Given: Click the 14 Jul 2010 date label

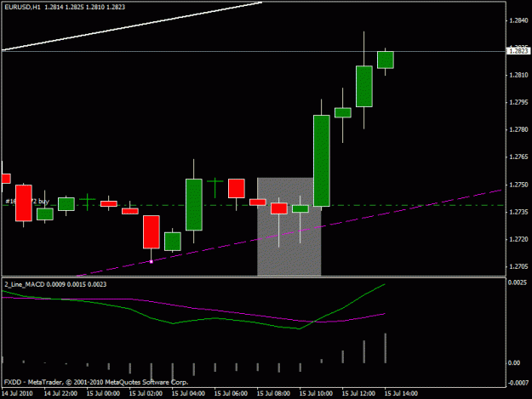Looking at the screenshot, I should [x=17, y=394].
